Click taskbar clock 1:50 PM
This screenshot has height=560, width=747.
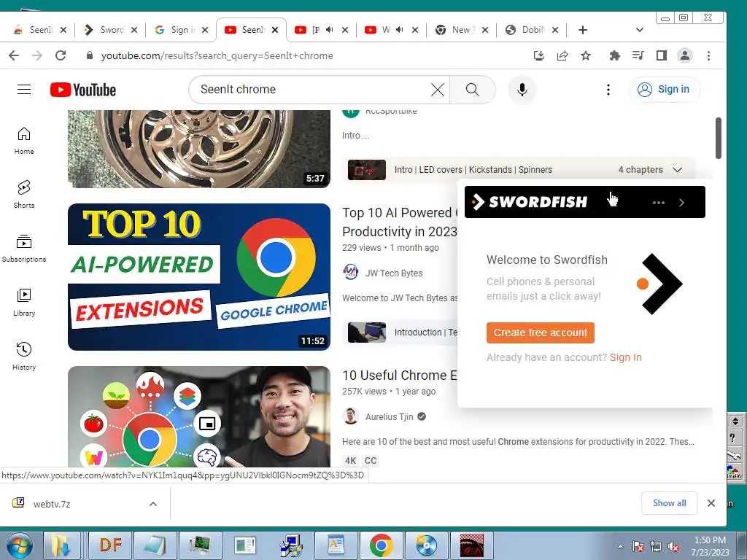point(710,546)
